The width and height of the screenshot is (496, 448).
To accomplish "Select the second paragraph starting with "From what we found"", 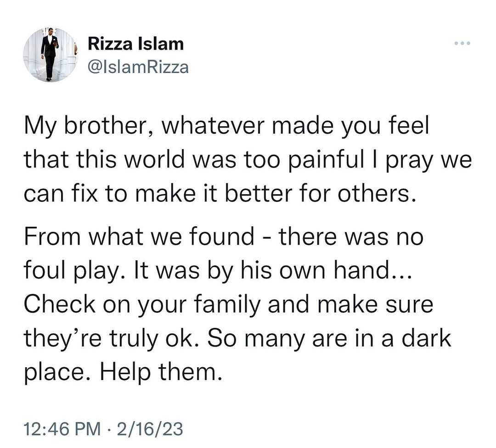I will (237, 304).
